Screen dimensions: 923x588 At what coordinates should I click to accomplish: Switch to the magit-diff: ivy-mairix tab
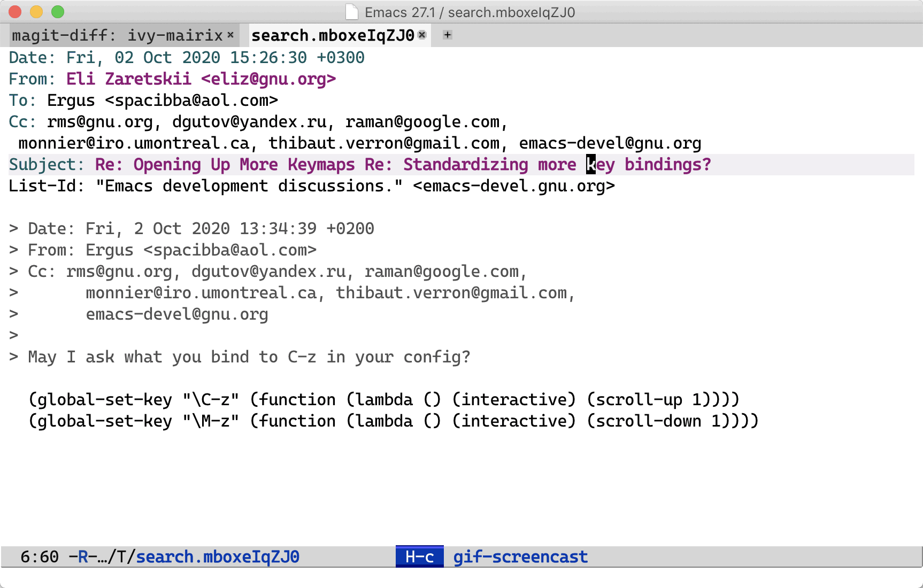pos(117,35)
